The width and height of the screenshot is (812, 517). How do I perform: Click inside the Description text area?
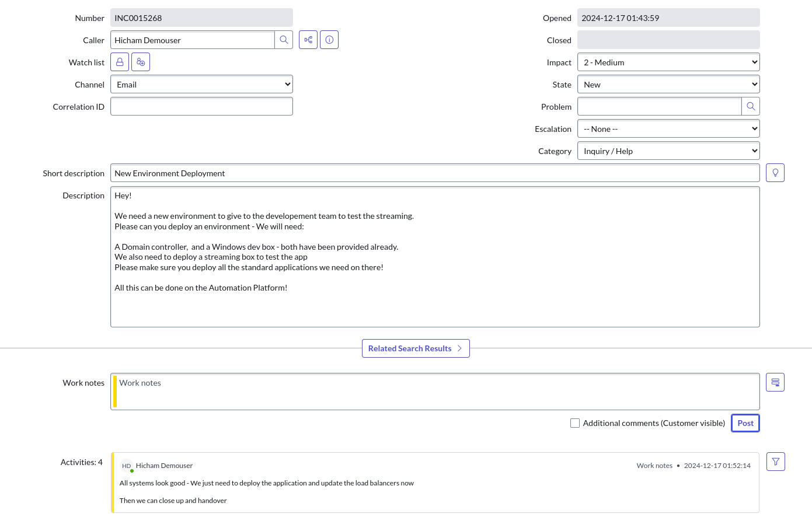pos(435,257)
